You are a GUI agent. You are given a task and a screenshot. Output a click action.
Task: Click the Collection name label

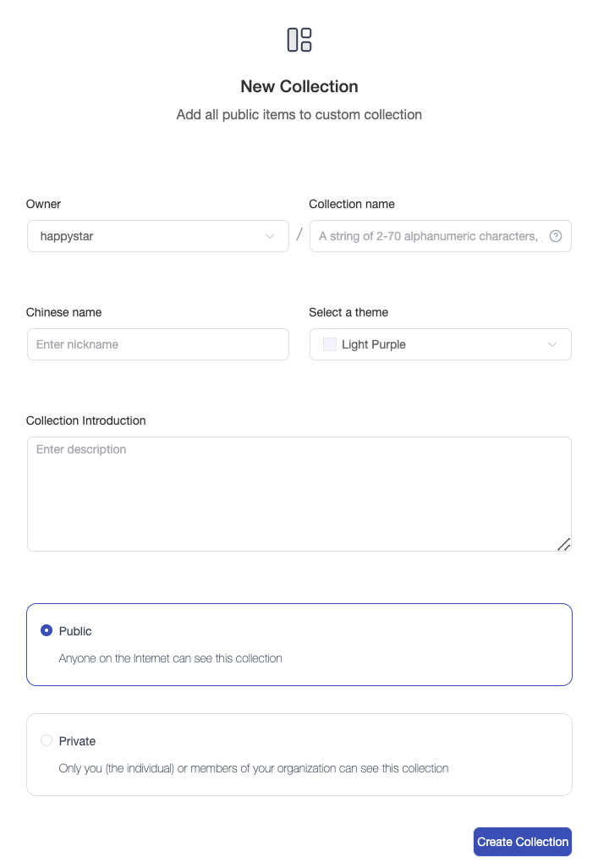click(x=352, y=204)
